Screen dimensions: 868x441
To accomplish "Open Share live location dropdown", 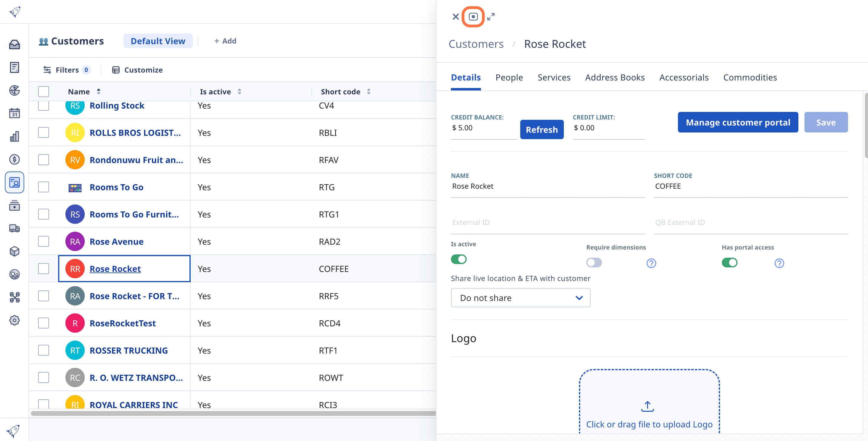I will click(x=521, y=298).
